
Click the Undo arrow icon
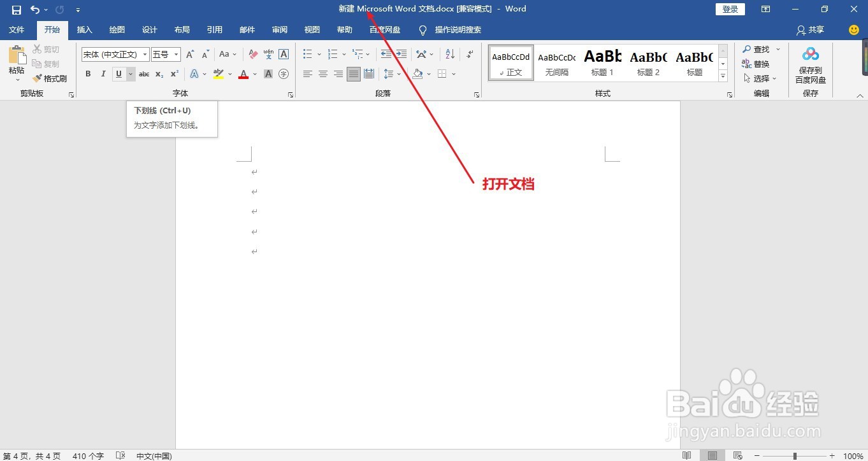tap(35, 10)
